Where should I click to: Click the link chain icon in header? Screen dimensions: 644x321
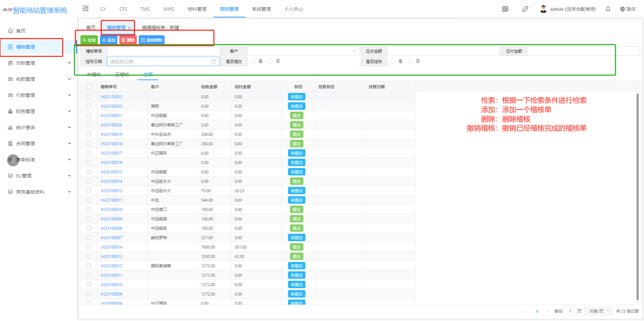[x=525, y=9]
